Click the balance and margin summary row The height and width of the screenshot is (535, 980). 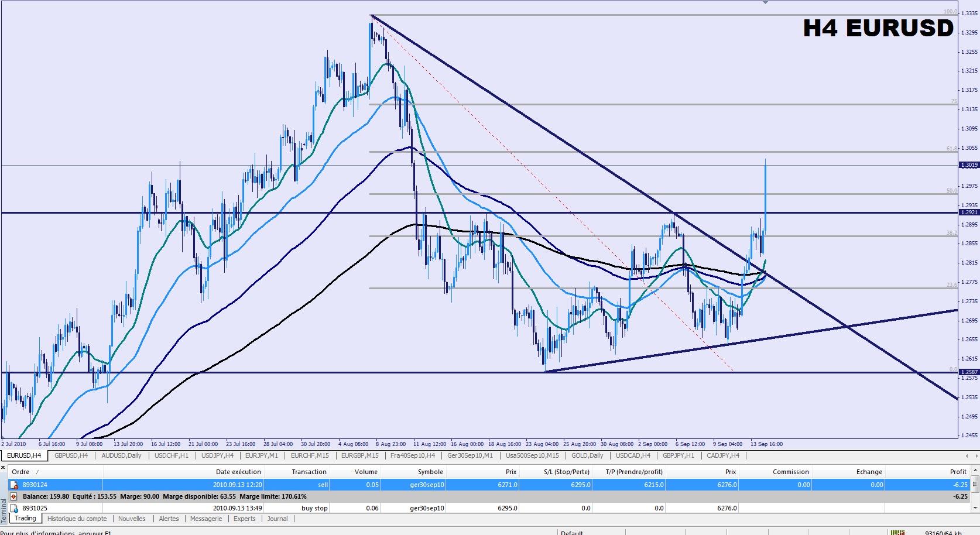(x=489, y=496)
